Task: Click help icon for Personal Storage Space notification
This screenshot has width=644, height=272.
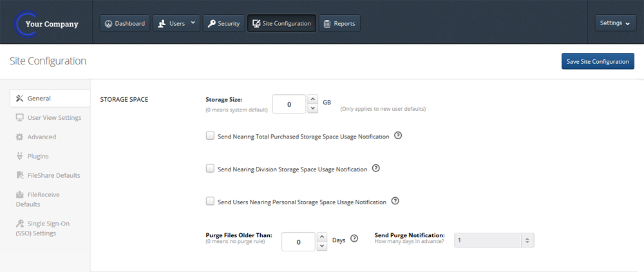Action: [395, 201]
